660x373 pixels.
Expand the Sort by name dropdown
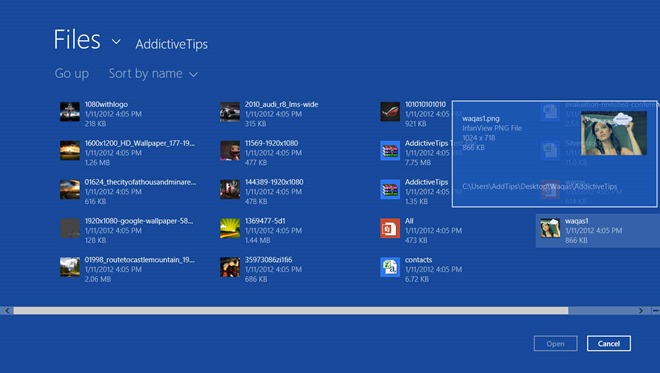click(x=193, y=75)
